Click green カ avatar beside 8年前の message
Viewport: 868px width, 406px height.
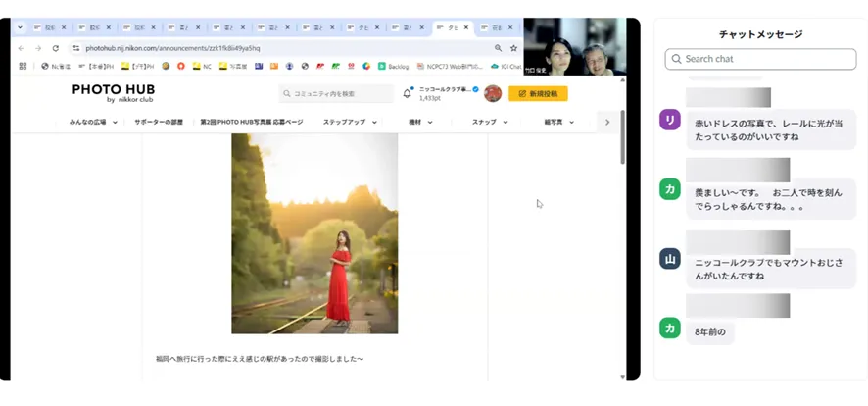(670, 328)
